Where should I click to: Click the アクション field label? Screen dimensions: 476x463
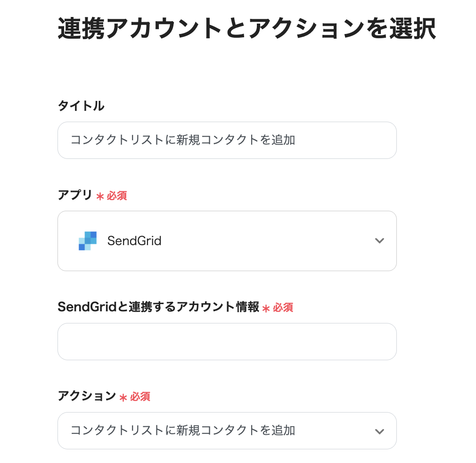pyautogui.click(x=87, y=396)
